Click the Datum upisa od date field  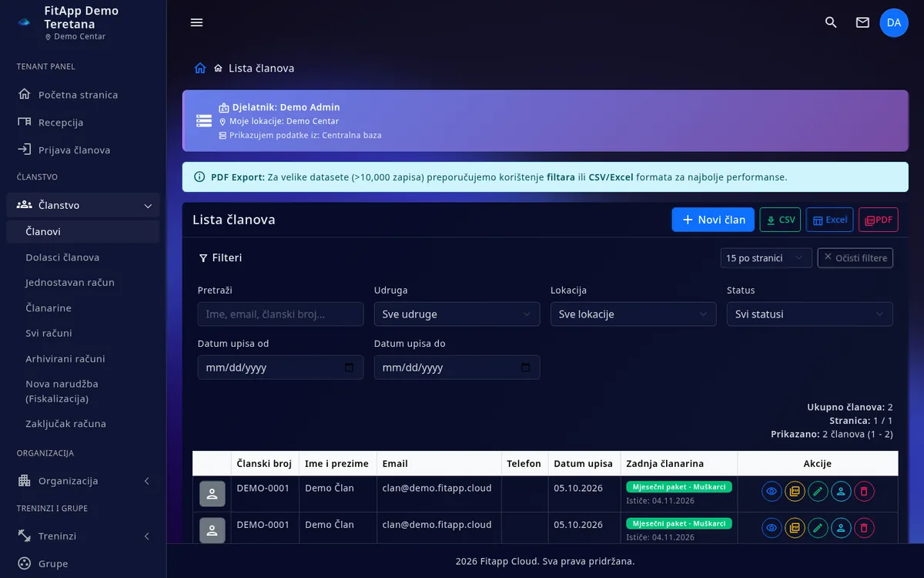[281, 368]
